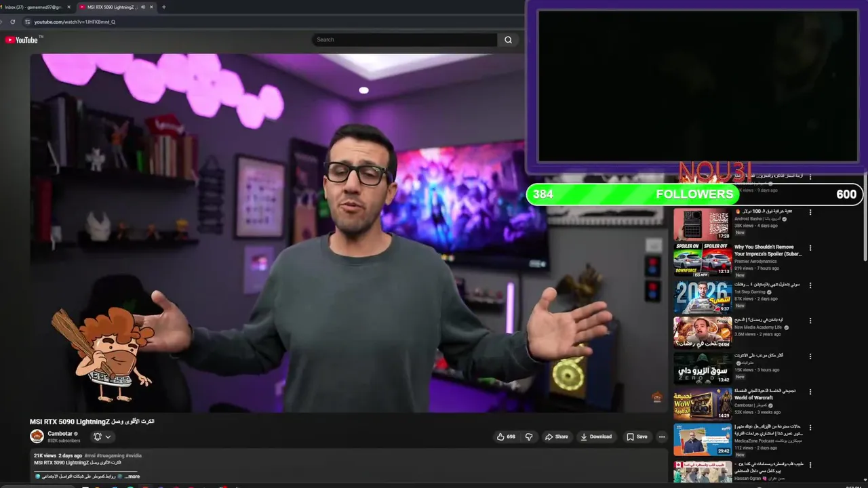Like the video with thumbs up

[506, 437]
